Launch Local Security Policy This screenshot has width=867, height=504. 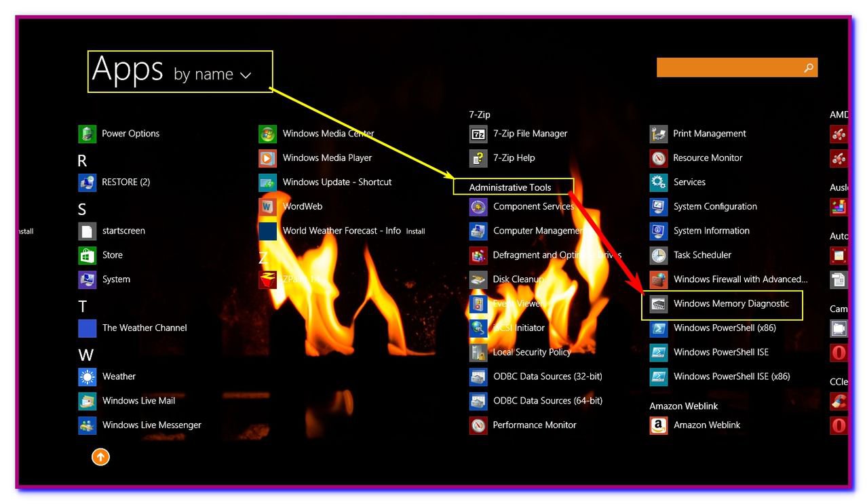(x=520, y=352)
